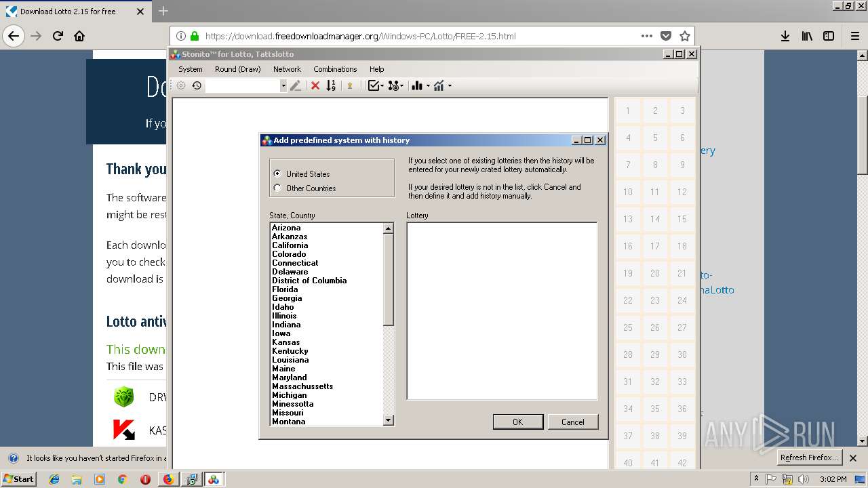This screenshot has height=488, width=868.
Task: Click the Cancel button in dialog
Action: 572,422
